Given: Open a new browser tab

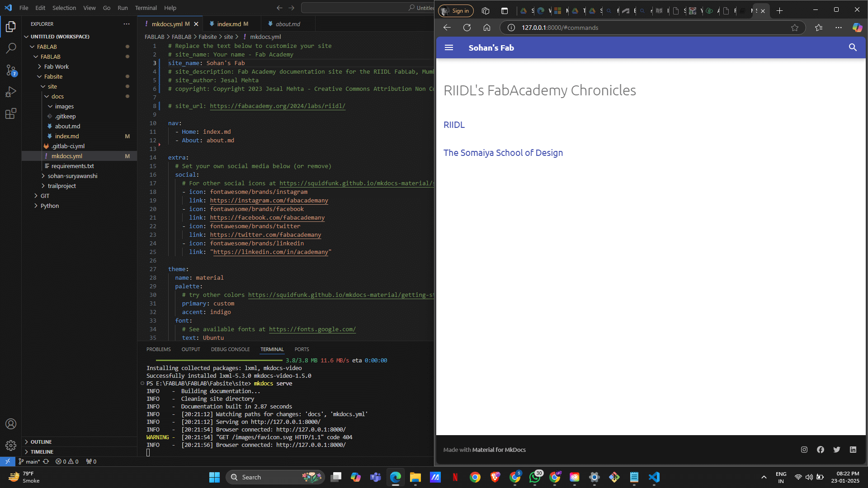Looking at the screenshot, I should tap(779, 11).
